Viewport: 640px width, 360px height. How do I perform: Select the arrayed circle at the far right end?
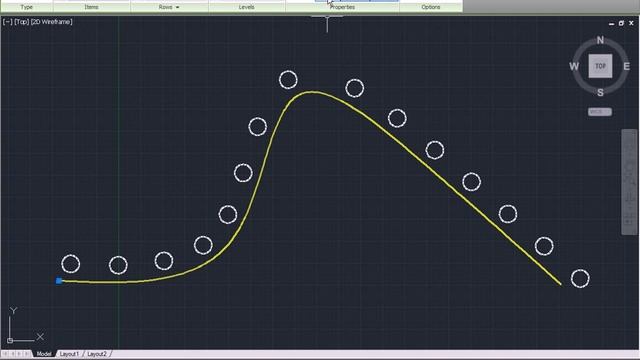pos(580,278)
